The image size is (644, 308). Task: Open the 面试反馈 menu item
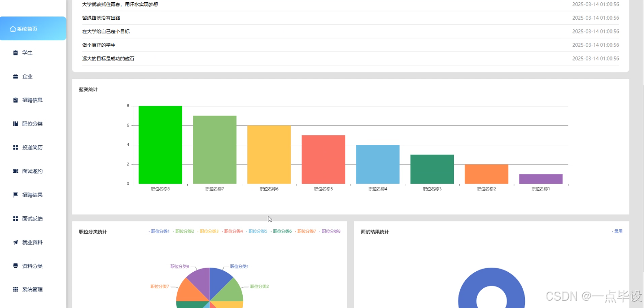33,219
